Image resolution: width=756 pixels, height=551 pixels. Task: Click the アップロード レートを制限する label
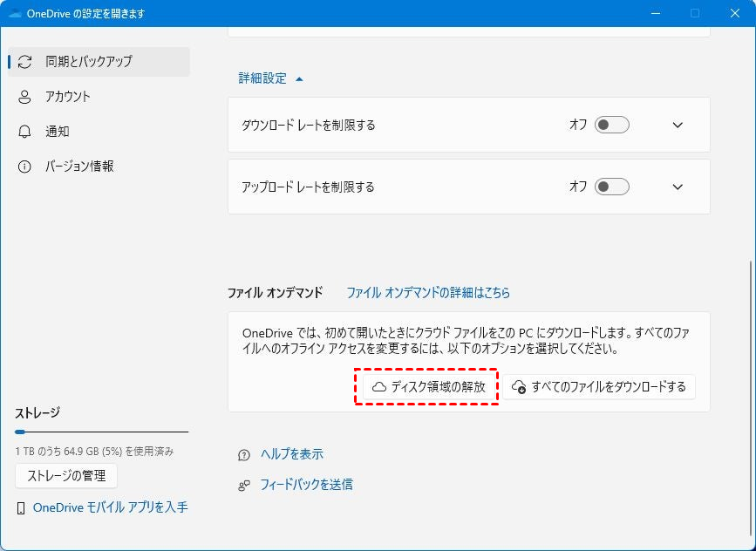coord(308,187)
